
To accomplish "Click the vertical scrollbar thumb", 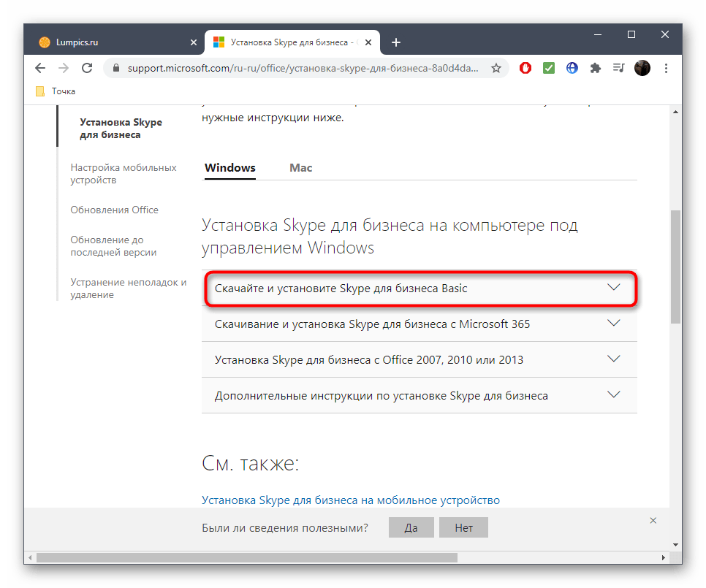I will click(675, 267).
